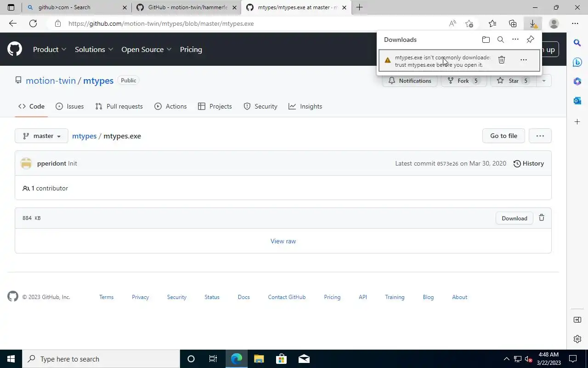Image resolution: width=588 pixels, height=368 pixels.
Task: Reload the page with the refresh icon
Action: click(x=33, y=23)
